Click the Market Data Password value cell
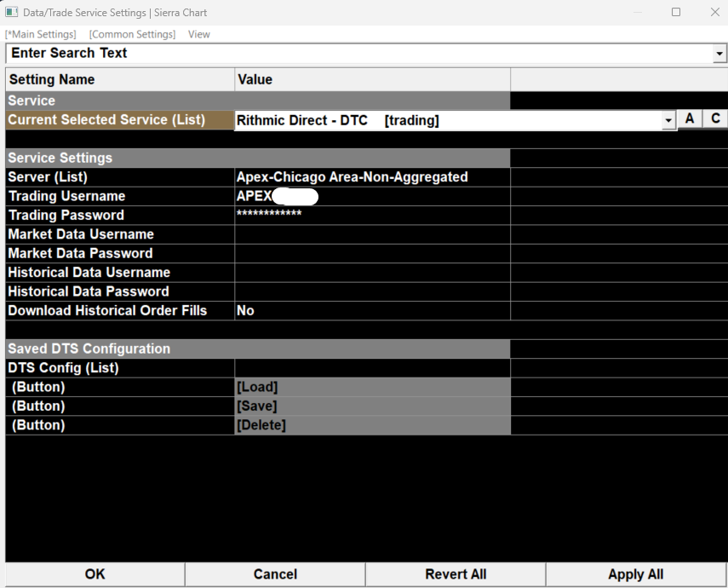 click(372, 253)
